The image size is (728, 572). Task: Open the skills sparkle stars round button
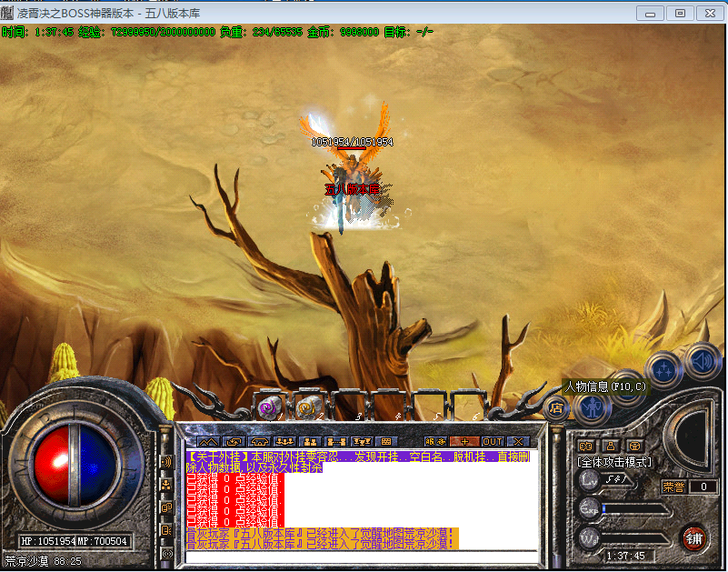point(663,370)
